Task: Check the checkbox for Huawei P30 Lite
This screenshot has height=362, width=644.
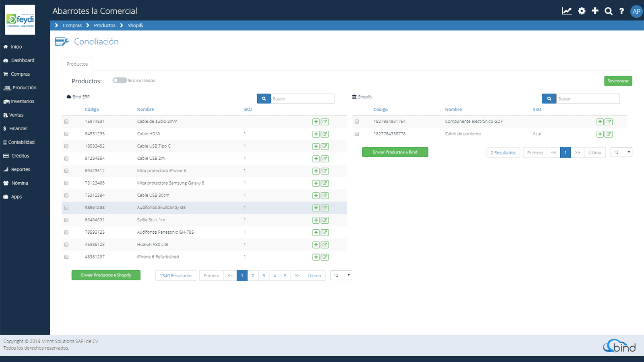Action: click(66, 245)
